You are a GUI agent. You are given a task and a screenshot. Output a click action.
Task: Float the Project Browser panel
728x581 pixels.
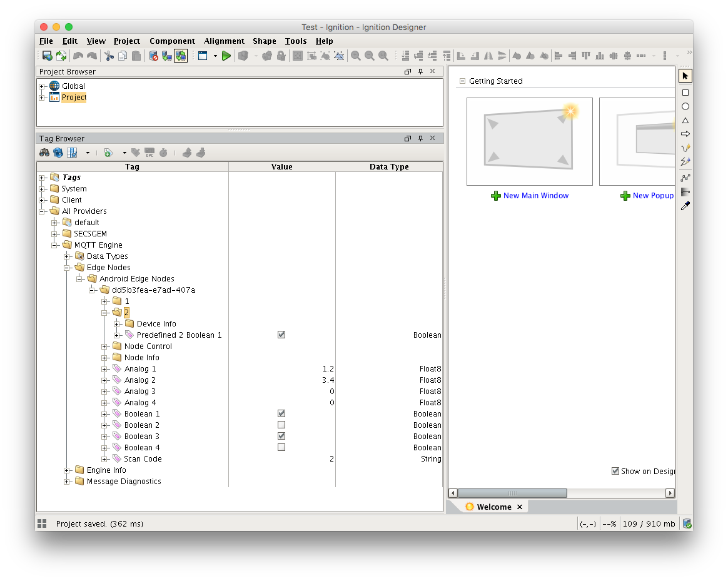[x=408, y=71]
